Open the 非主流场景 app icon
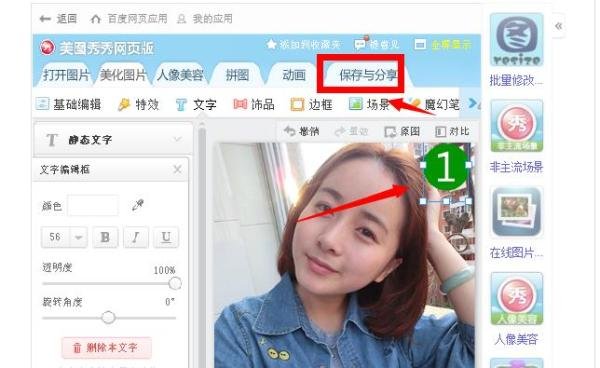The width and height of the screenshot is (600, 368). [x=517, y=125]
